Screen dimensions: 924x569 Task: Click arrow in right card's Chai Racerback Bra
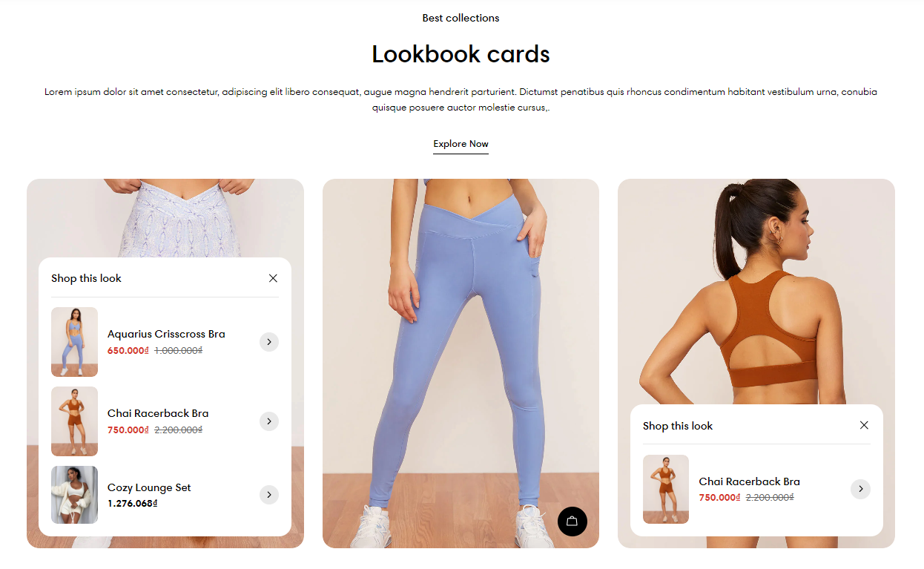coord(860,489)
